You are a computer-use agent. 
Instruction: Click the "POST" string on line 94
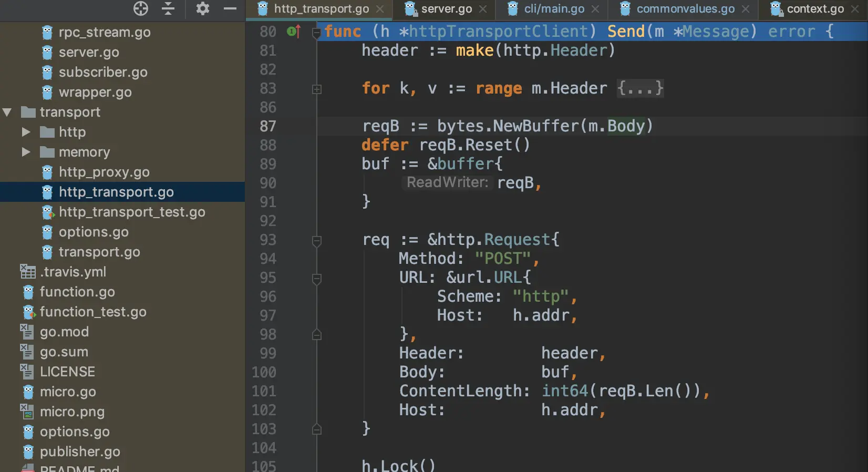pyautogui.click(x=503, y=259)
